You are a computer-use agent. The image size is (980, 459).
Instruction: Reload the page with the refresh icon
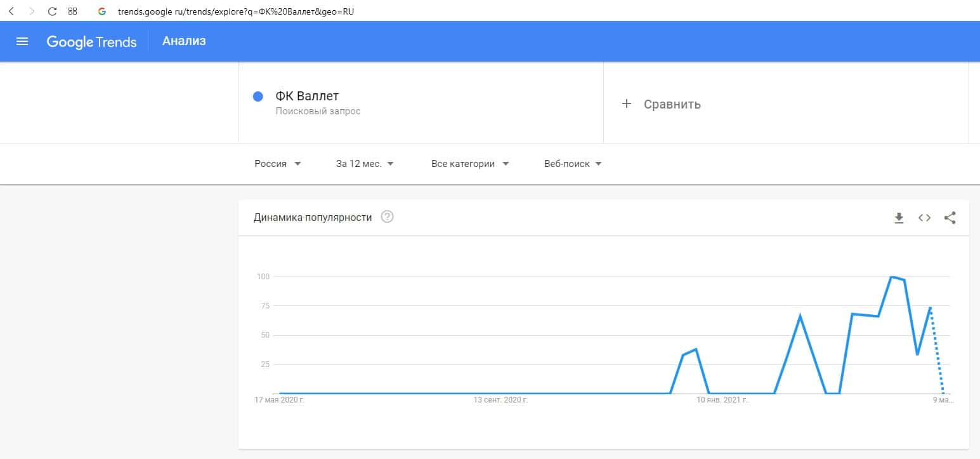coord(53,11)
